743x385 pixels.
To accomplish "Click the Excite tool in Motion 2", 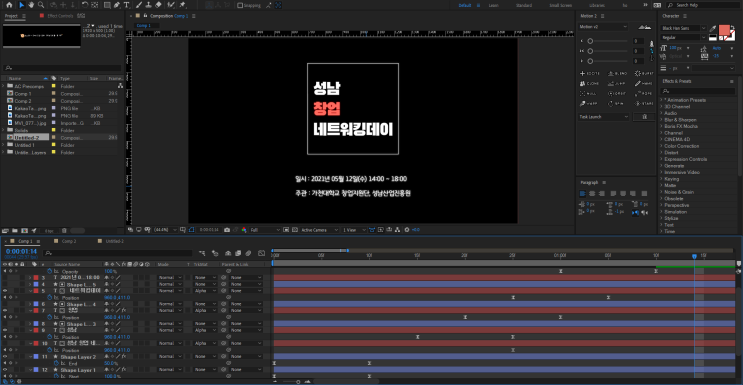I will tap(590, 73).
